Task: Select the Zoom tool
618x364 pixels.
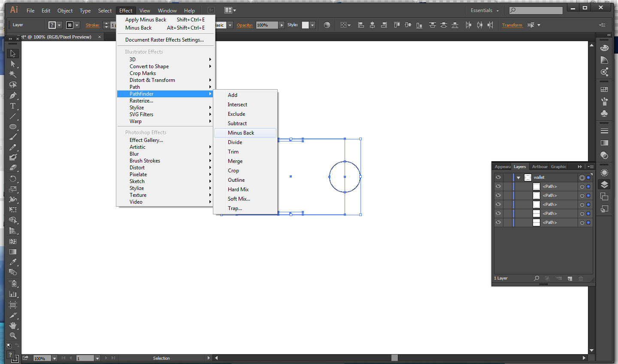Action: (x=13, y=336)
